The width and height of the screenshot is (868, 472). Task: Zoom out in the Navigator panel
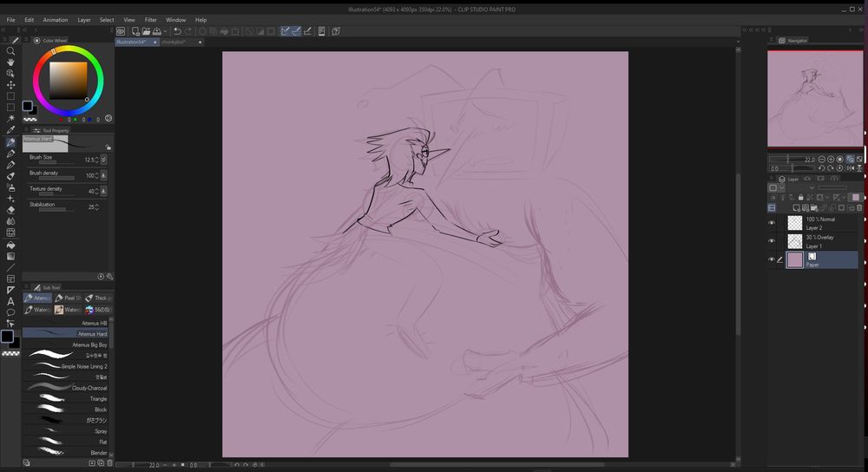click(x=822, y=160)
